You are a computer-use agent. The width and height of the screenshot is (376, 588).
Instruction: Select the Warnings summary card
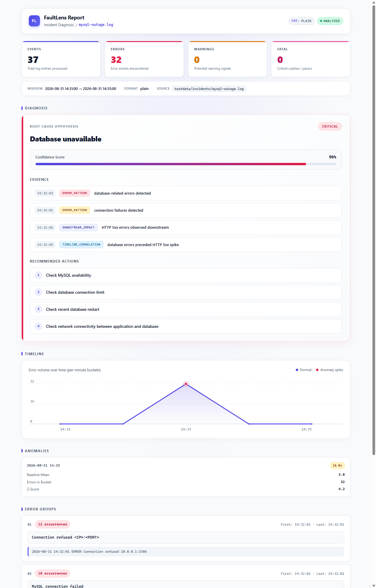coord(227,59)
